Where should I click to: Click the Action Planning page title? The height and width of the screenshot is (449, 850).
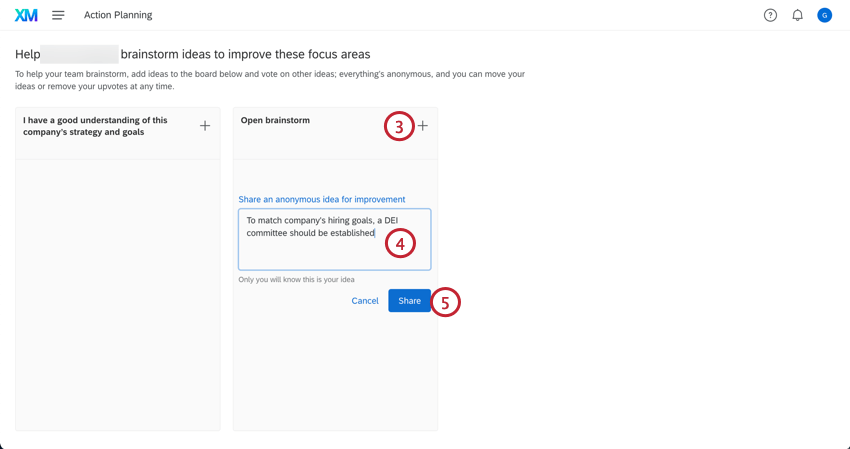(118, 15)
